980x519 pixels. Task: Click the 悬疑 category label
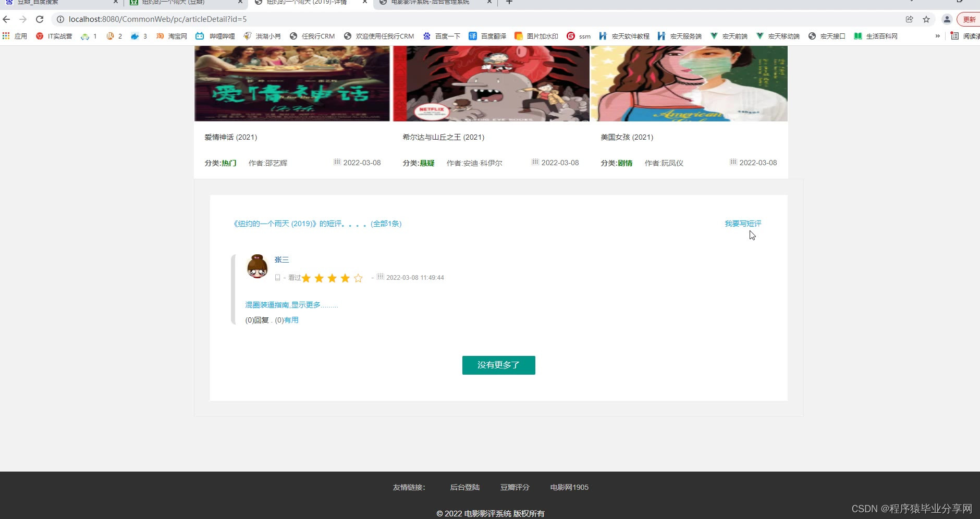click(427, 163)
